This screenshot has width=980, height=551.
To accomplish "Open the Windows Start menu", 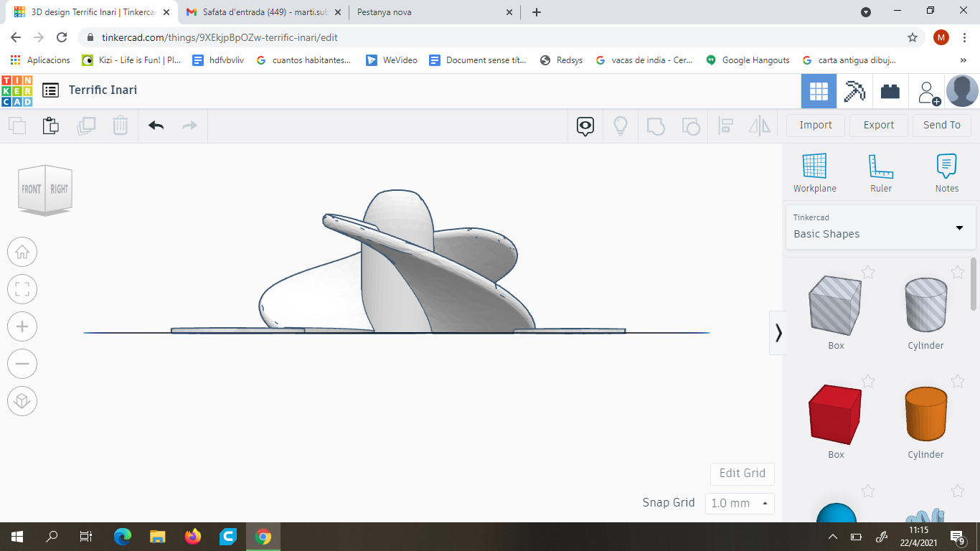I will coord(17,536).
